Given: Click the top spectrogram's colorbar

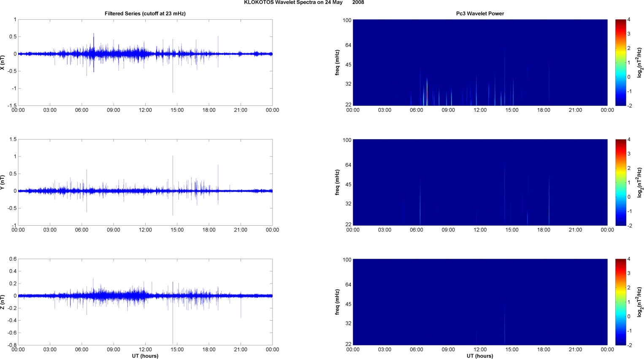Looking at the screenshot, I should pos(620,62).
